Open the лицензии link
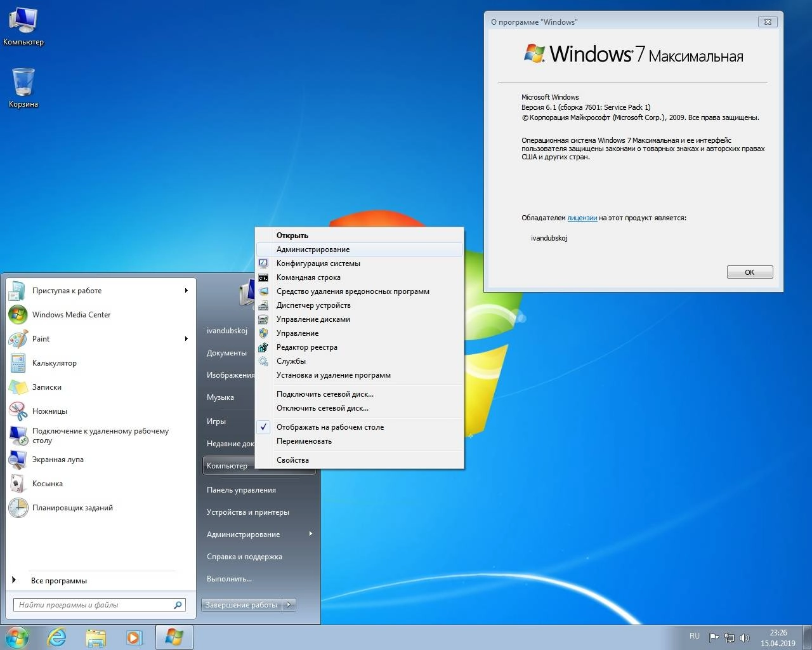The height and width of the screenshot is (650, 812). 582,218
